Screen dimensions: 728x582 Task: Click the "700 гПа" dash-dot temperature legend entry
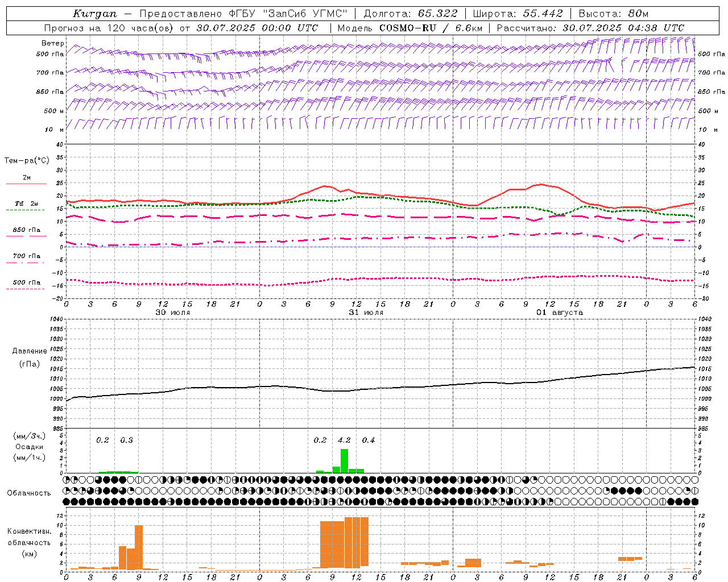pos(26,256)
